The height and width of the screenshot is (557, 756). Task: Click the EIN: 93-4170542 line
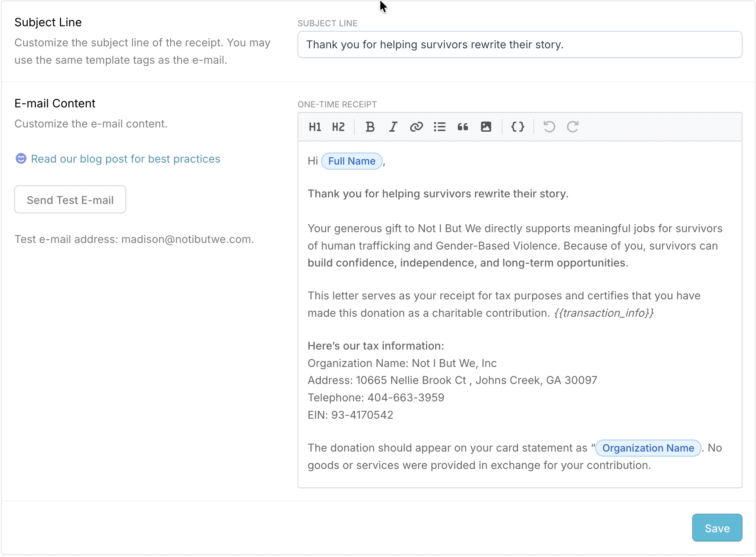(351, 415)
